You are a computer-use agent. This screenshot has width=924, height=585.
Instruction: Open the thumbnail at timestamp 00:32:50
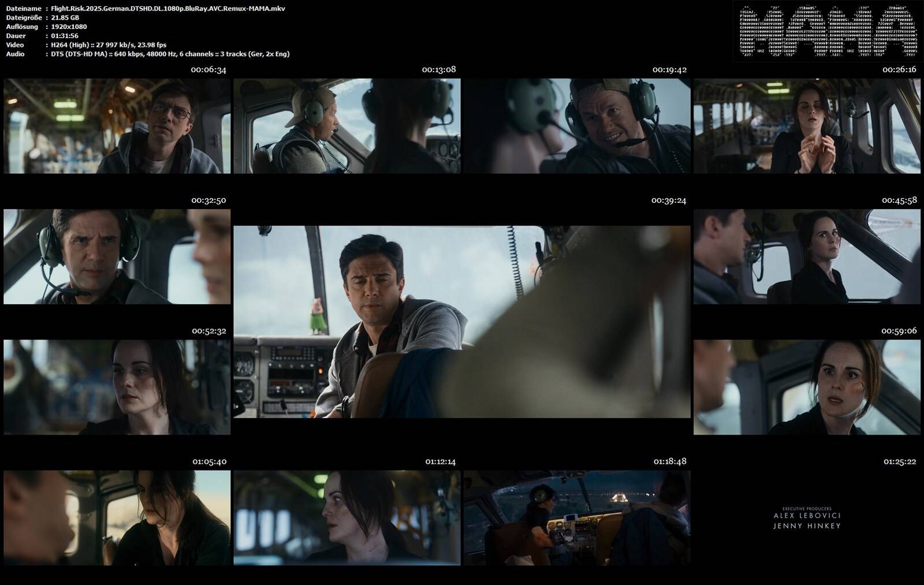(x=117, y=256)
